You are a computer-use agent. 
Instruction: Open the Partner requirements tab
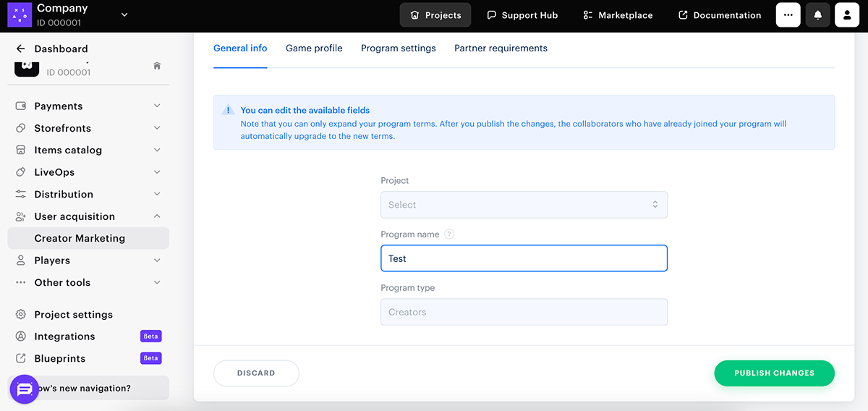(501, 48)
